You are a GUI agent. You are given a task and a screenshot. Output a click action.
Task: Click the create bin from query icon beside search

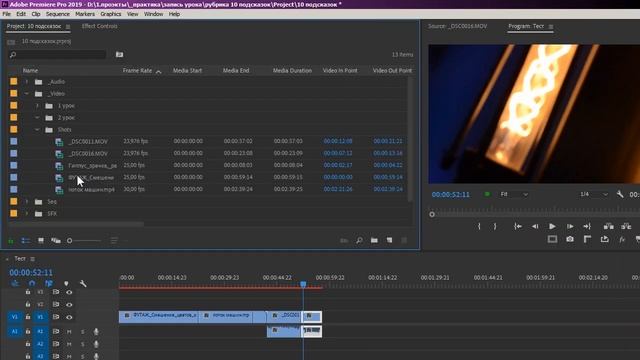[x=119, y=54]
